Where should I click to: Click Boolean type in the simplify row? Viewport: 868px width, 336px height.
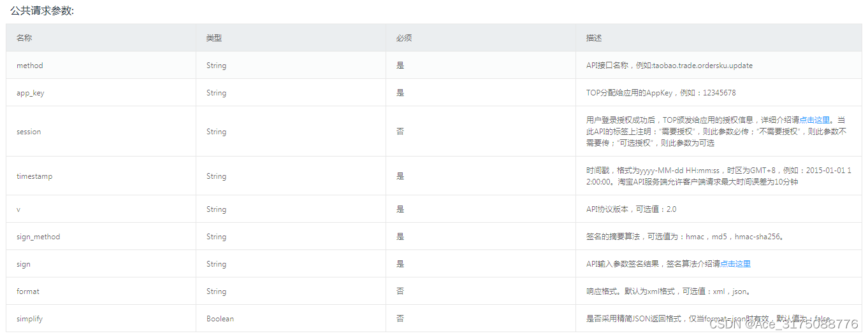[x=220, y=319]
